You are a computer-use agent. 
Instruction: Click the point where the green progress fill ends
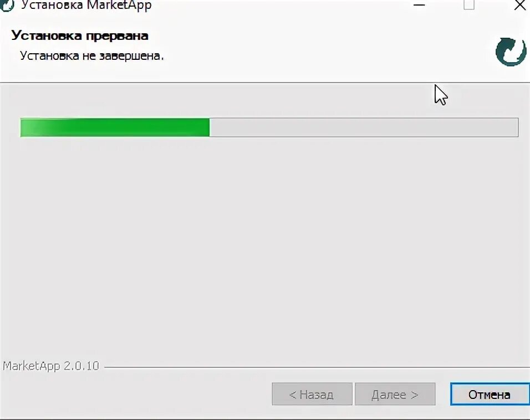coord(209,127)
